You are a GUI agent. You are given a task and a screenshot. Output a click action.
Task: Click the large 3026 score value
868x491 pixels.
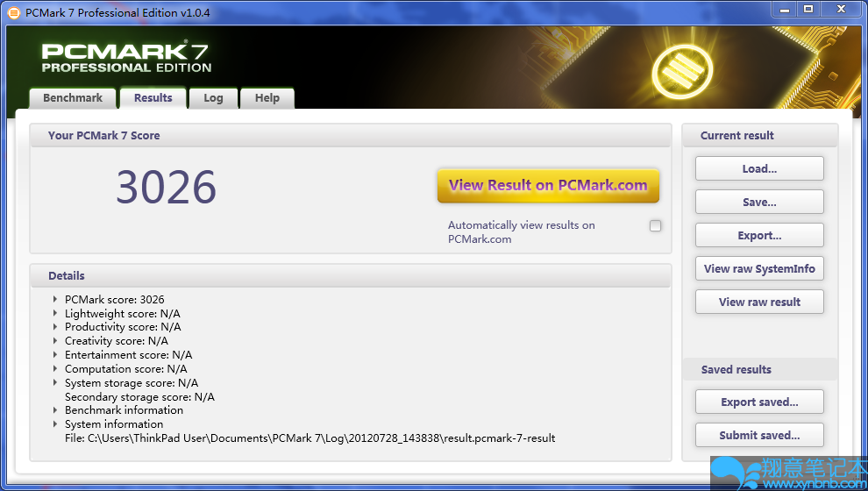tap(166, 187)
